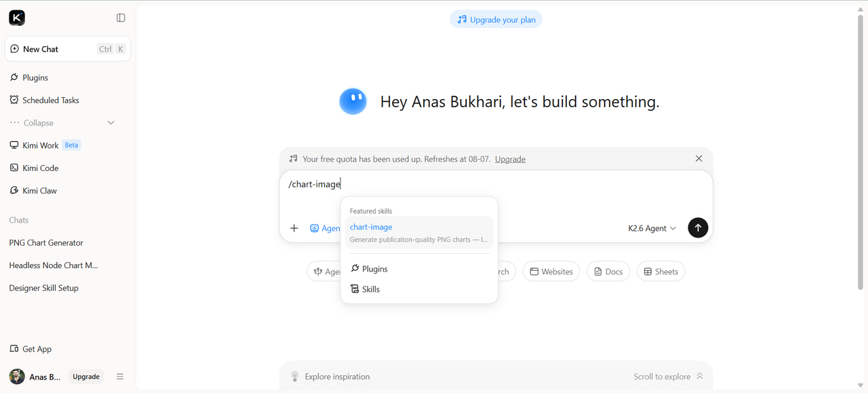Click the Skills icon in the popup
The width and height of the screenshot is (868, 393).
coord(355,289)
